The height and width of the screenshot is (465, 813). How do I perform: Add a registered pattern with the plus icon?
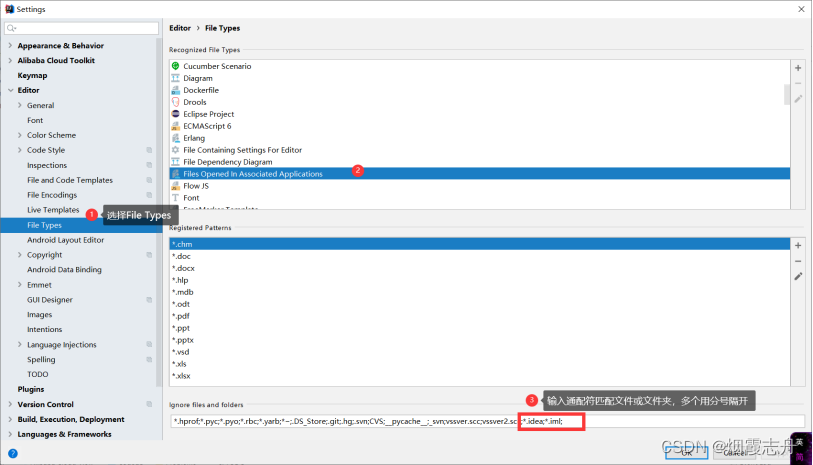798,245
